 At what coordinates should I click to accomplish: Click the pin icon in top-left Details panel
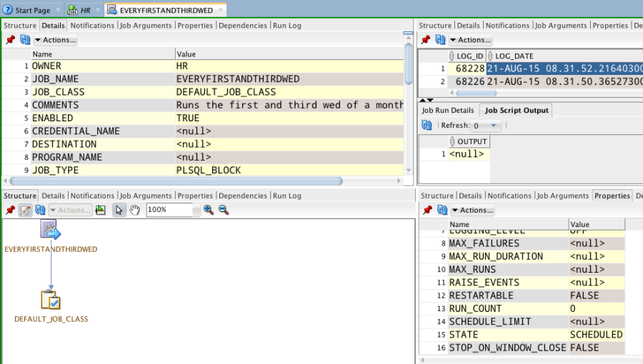[10, 40]
